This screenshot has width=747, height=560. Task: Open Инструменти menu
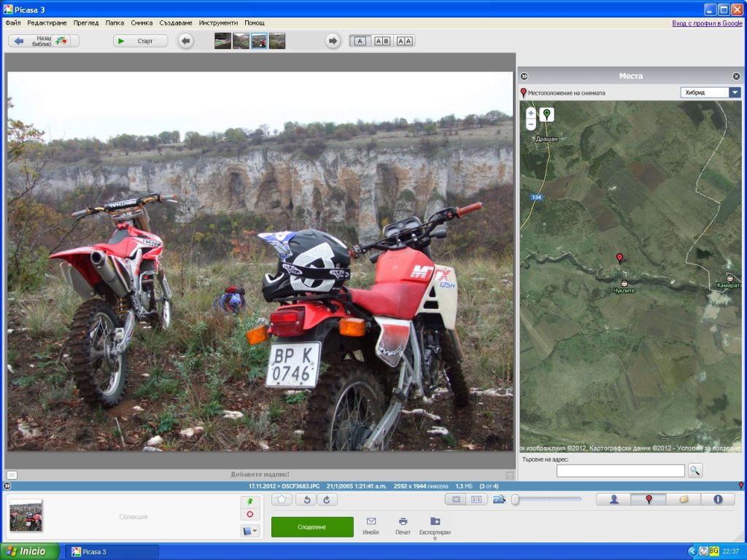[218, 23]
